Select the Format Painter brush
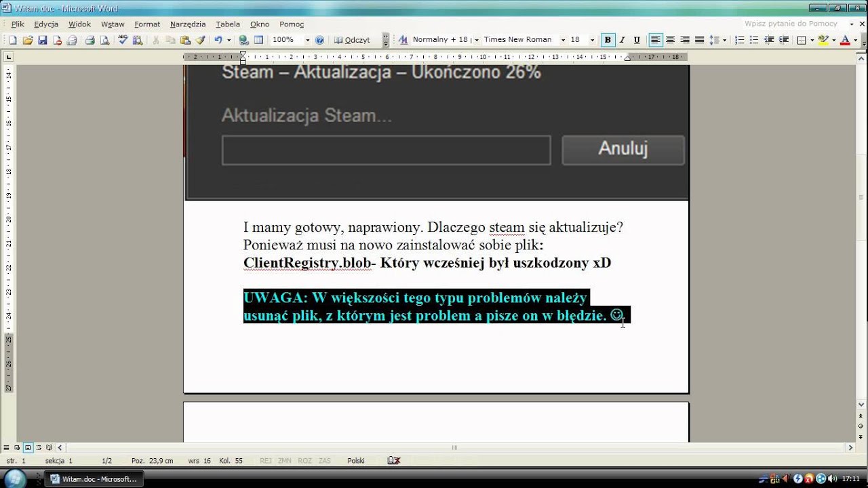 (200, 40)
